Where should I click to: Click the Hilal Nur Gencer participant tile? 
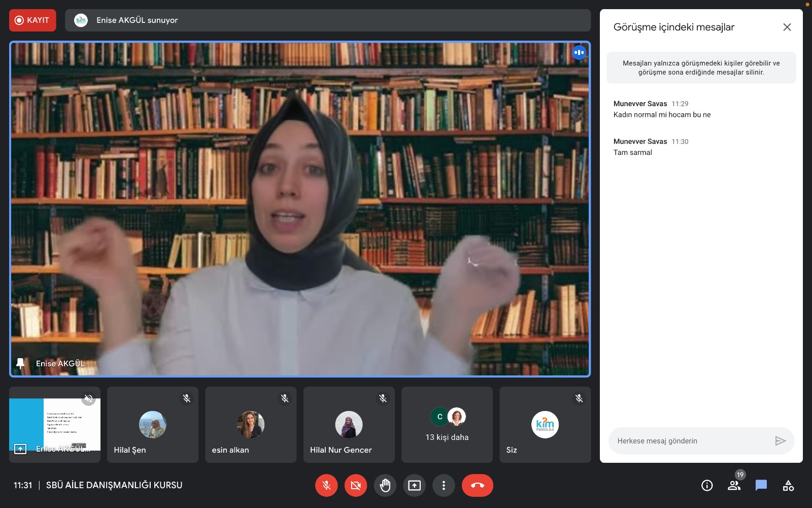point(349,425)
